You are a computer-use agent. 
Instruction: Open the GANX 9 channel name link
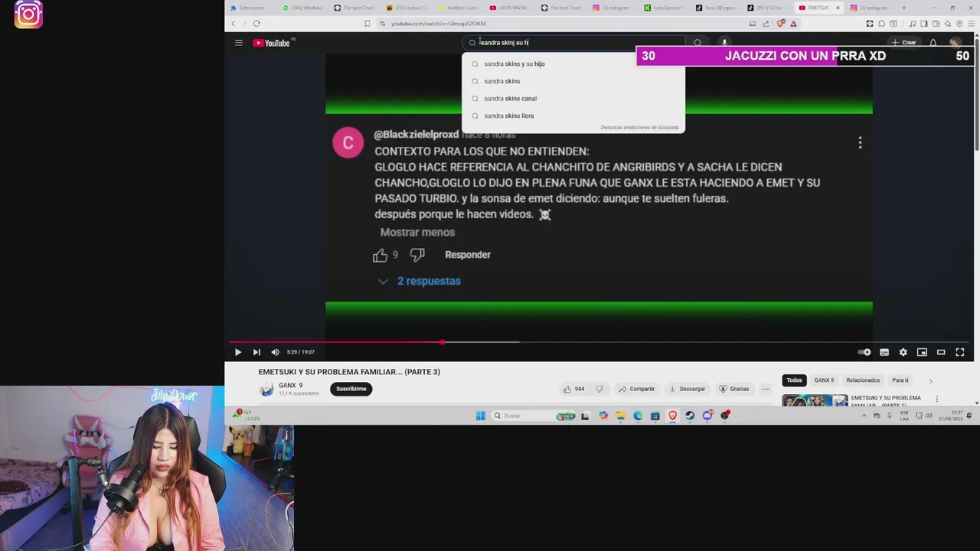click(290, 386)
